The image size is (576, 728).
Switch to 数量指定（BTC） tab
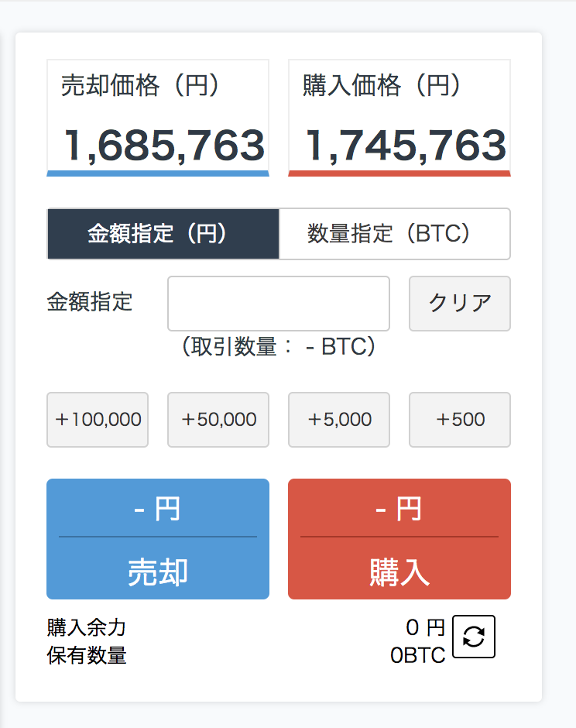coord(395,234)
